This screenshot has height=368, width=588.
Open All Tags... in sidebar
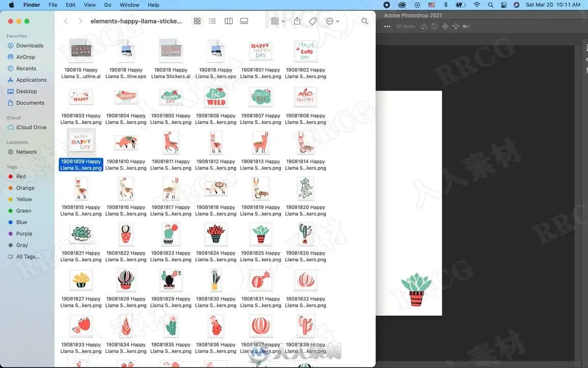(x=23, y=257)
